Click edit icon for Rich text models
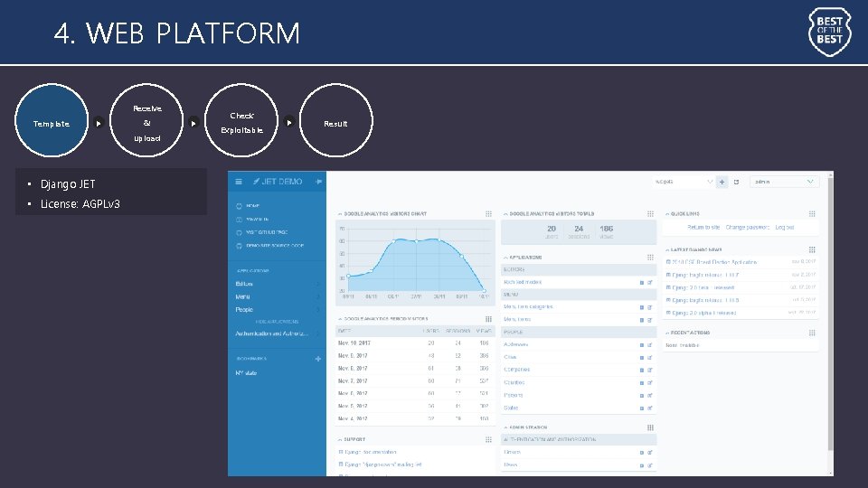The height and width of the screenshot is (488, 868). [x=650, y=282]
